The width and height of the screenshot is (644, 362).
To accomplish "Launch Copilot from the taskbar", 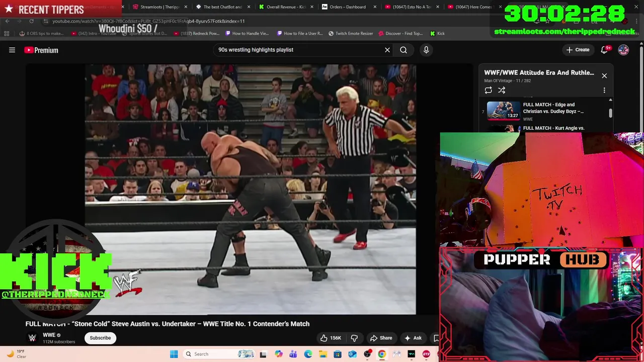I will 278,354.
